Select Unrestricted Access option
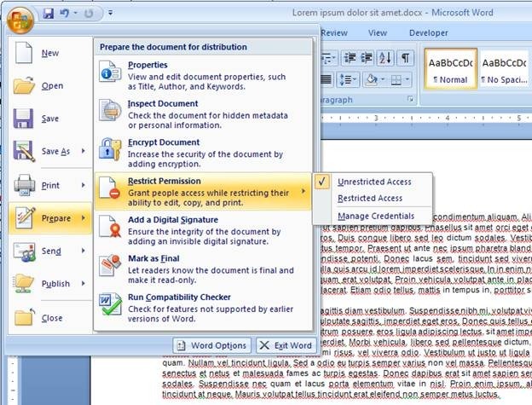532x405 pixels. pos(374,182)
